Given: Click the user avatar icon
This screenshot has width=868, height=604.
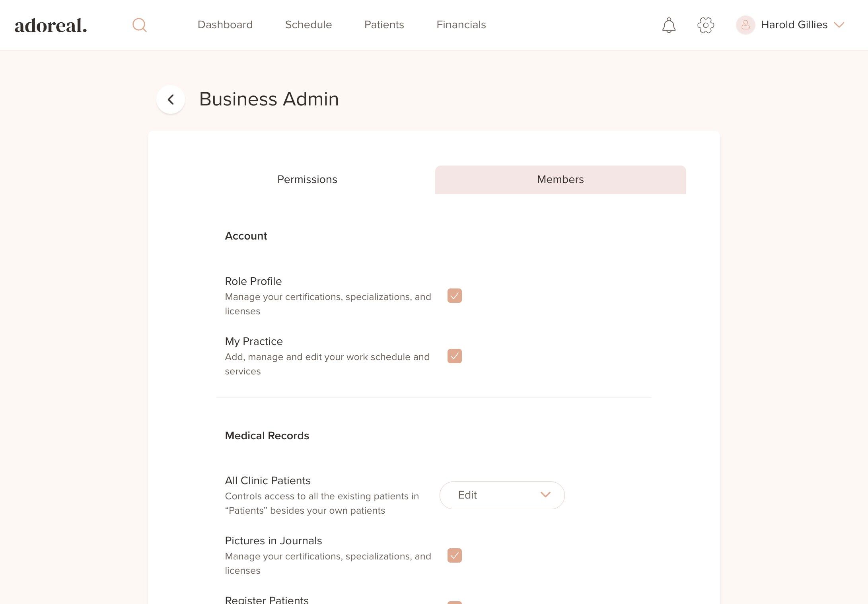Looking at the screenshot, I should [x=745, y=25].
